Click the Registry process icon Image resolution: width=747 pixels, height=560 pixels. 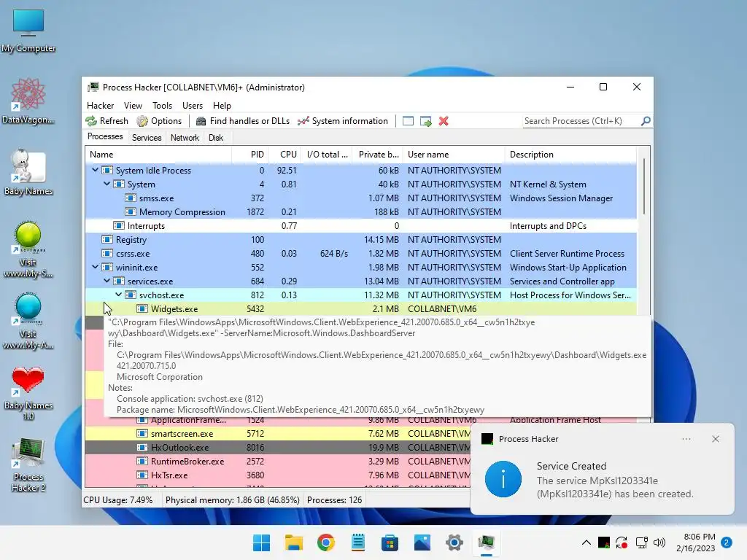pos(107,239)
